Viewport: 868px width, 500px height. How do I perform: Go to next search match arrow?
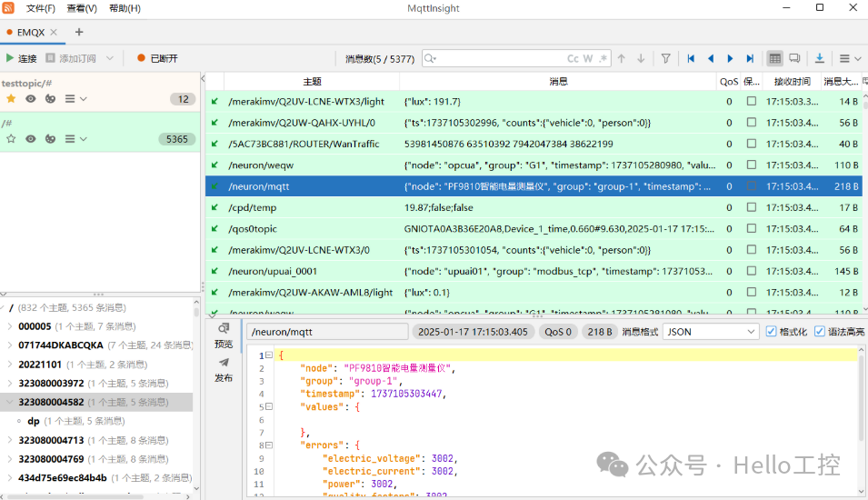641,58
